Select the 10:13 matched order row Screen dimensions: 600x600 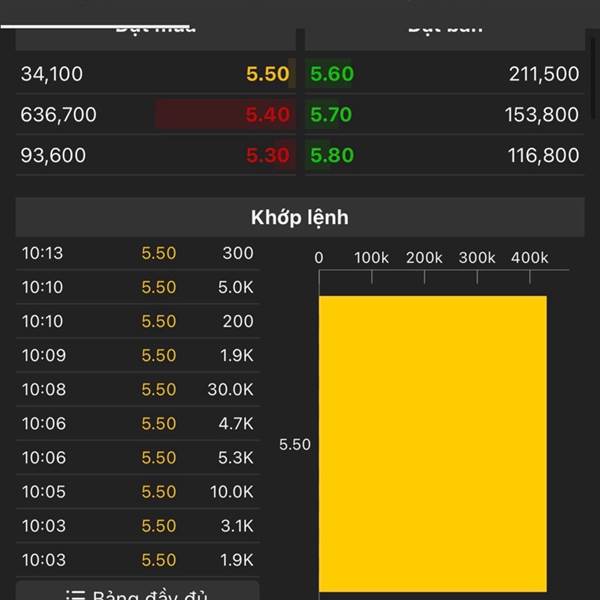(137, 253)
